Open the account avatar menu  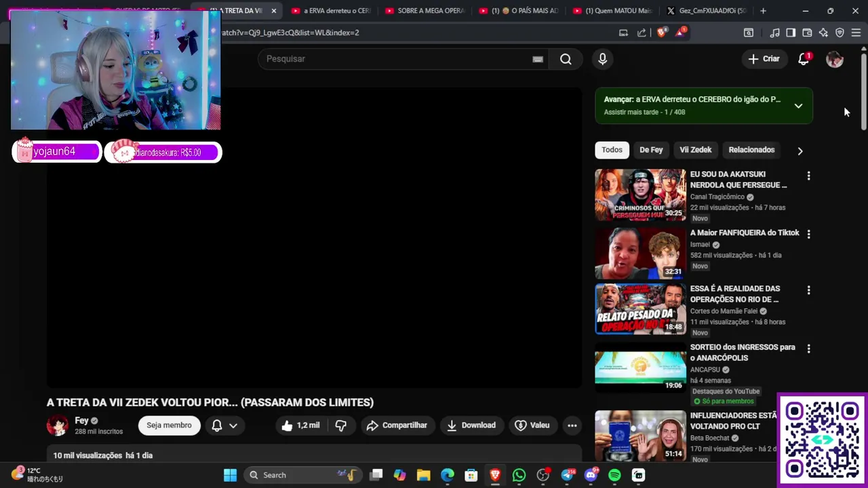835,59
